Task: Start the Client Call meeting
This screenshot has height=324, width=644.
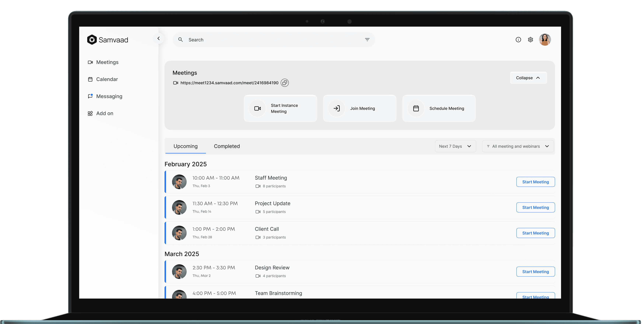Action: [x=535, y=233]
